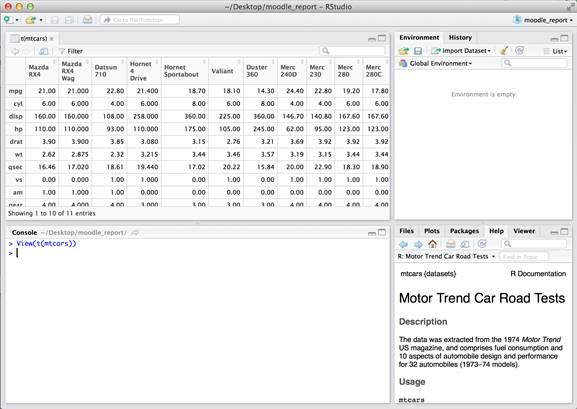Click the data viewer search field

[x=353, y=51]
